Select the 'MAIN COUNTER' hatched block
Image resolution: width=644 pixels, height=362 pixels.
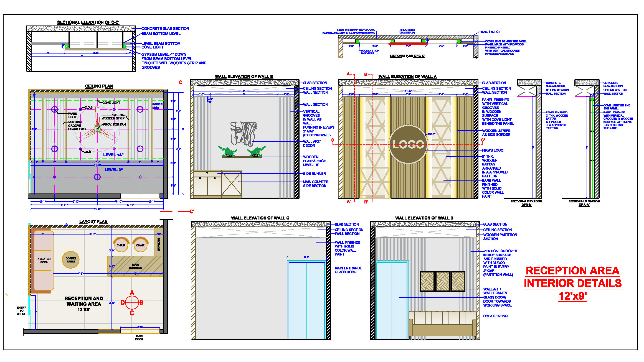(135, 266)
